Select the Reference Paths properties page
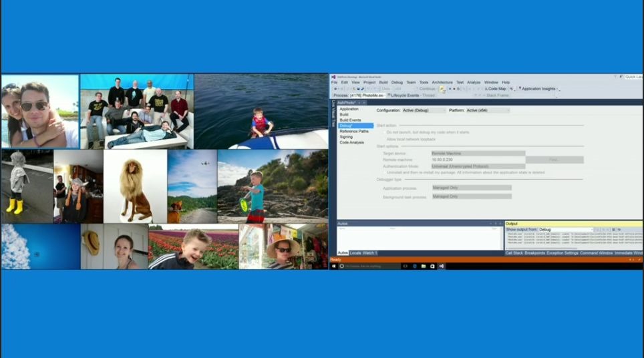The width and height of the screenshot is (644, 358). click(354, 132)
